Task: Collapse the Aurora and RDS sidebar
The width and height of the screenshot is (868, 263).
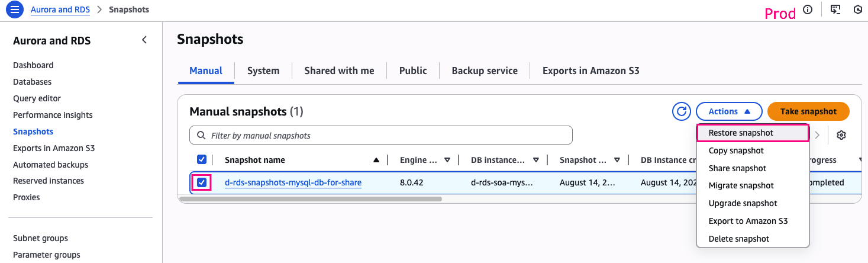Action: pos(144,40)
